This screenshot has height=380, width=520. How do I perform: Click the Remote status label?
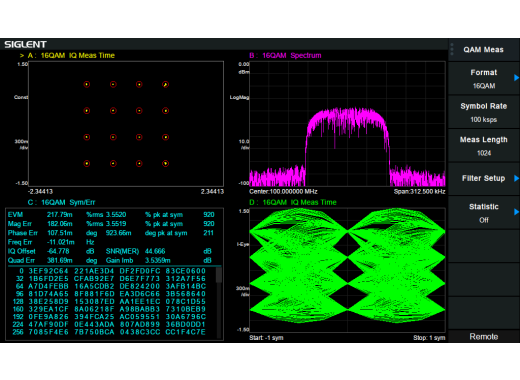[484, 337]
